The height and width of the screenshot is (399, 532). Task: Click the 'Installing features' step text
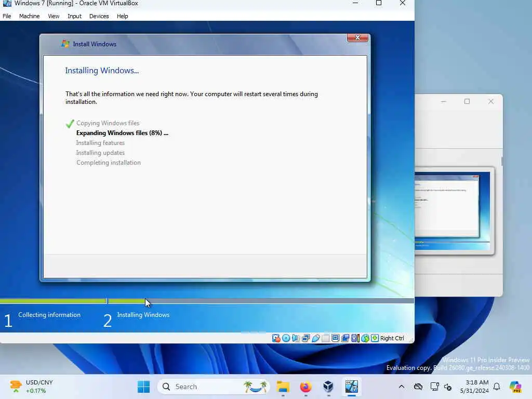click(100, 143)
